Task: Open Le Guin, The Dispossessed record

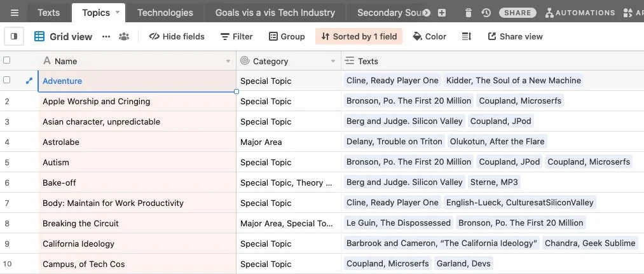Action: pos(399,223)
